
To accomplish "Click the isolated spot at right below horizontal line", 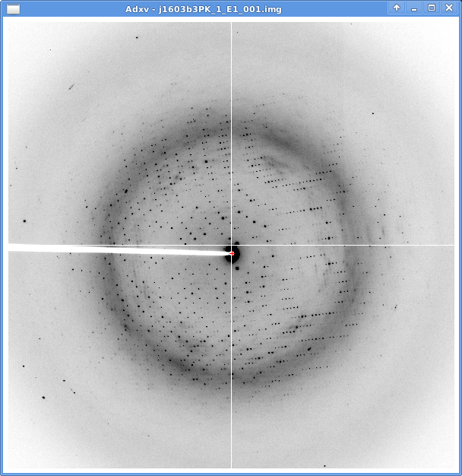I will (394, 307).
